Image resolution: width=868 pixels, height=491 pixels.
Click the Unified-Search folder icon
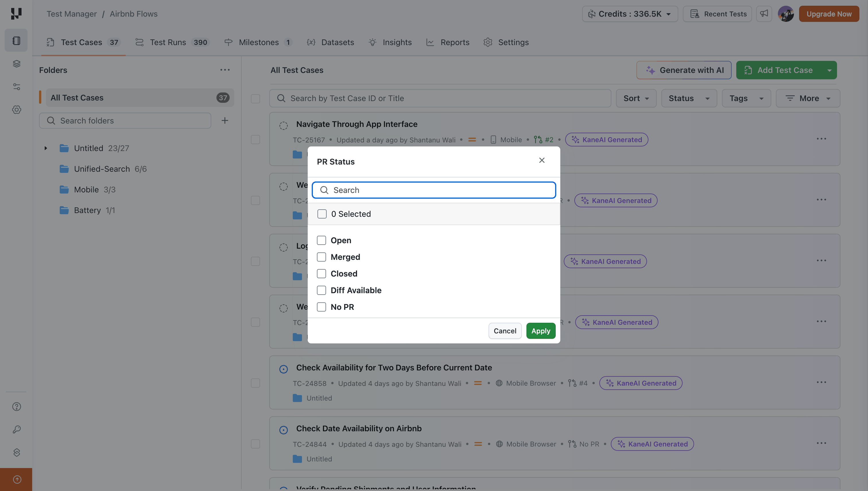(x=64, y=169)
